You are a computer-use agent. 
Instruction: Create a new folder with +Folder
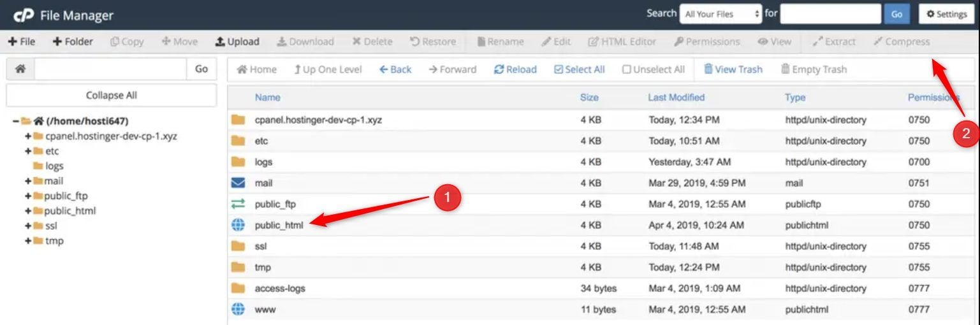(73, 41)
